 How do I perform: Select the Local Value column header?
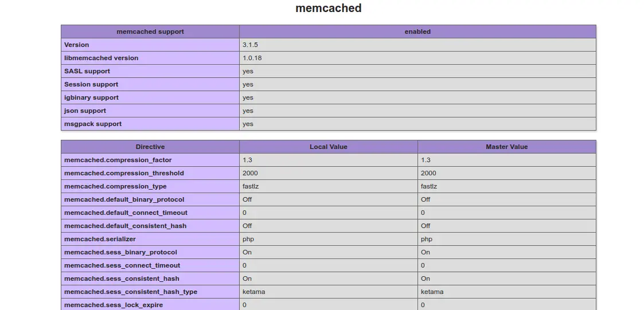[329, 147]
